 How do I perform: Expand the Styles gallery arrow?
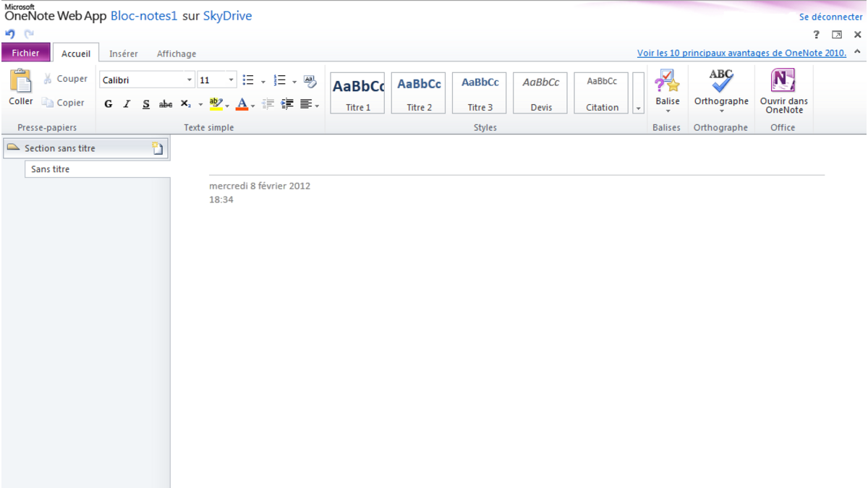[x=638, y=108]
